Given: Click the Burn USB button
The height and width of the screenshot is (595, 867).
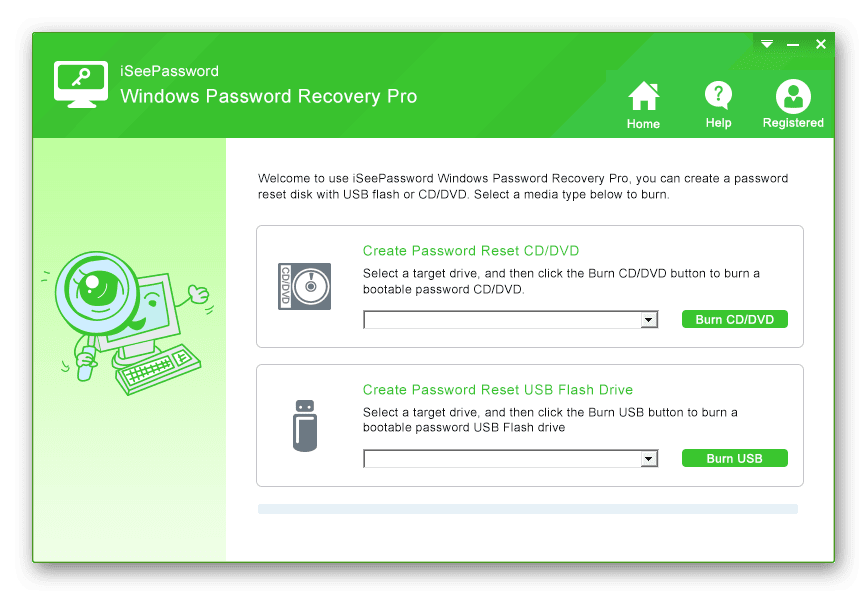Looking at the screenshot, I should pyautogui.click(x=734, y=458).
